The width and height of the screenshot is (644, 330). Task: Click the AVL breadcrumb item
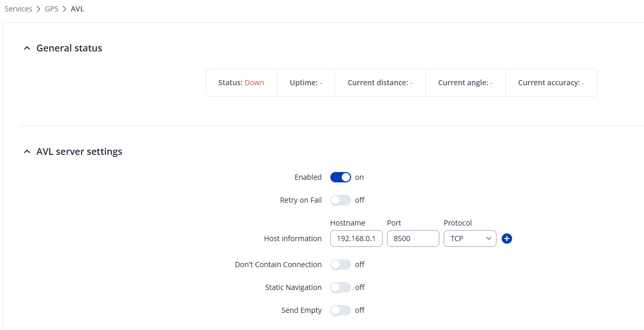pyautogui.click(x=77, y=9)
